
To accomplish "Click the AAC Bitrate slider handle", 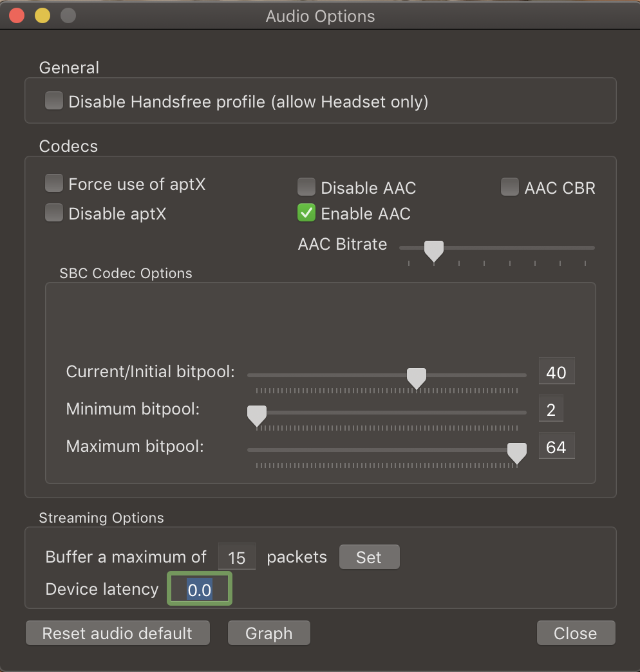I will coord(434,251).
